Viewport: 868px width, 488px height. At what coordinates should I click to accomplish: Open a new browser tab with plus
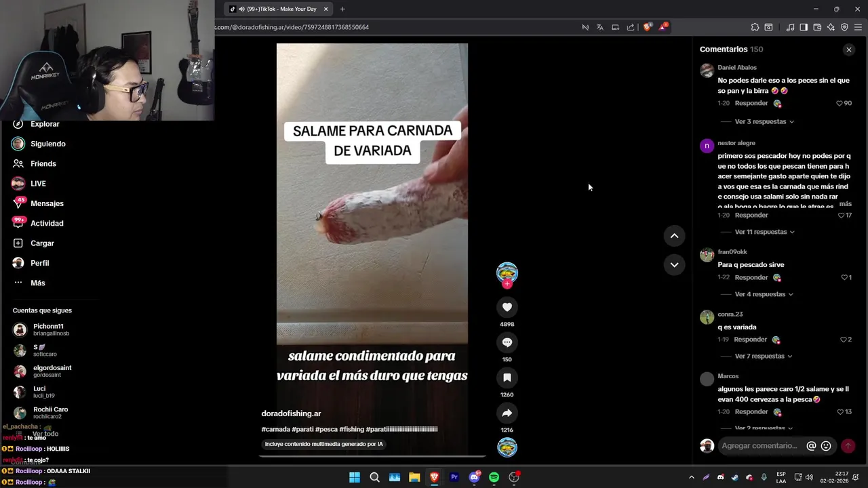pos(342,9)
